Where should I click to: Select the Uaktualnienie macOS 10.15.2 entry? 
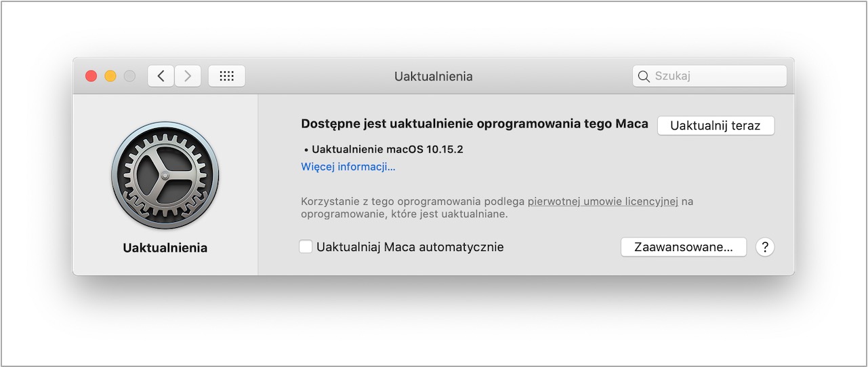tap(384, 149)
